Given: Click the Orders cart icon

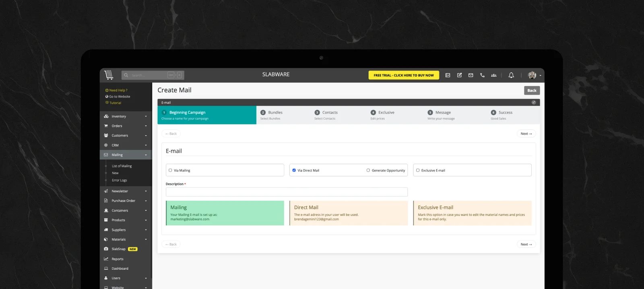Looking at the screenshot, I should pos(106,126).
